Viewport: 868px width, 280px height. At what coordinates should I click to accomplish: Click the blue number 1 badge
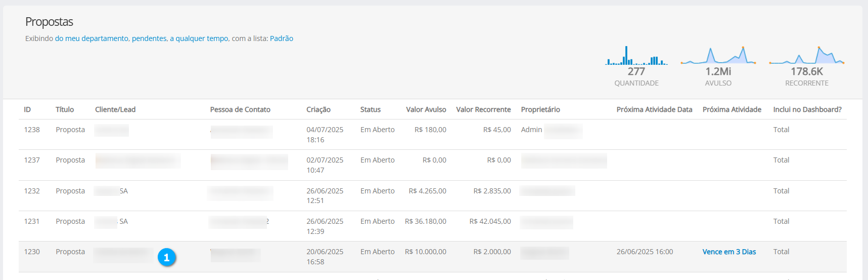pos(166,257)
